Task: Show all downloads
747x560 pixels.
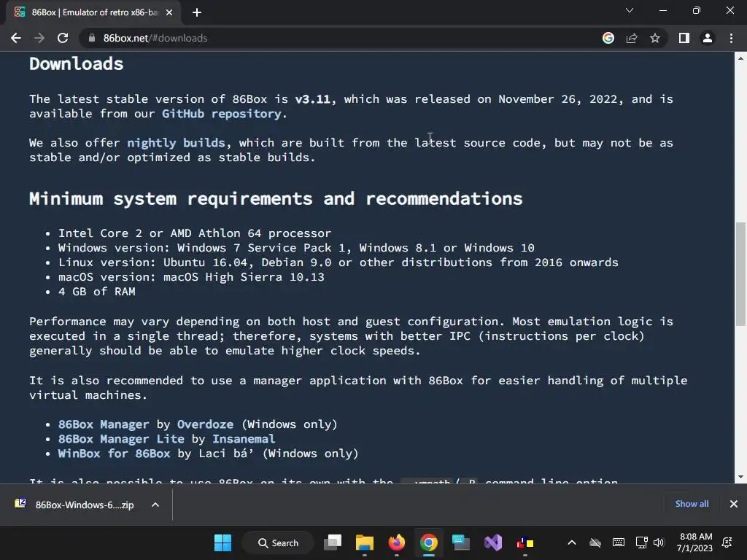Action: (692, 504)
